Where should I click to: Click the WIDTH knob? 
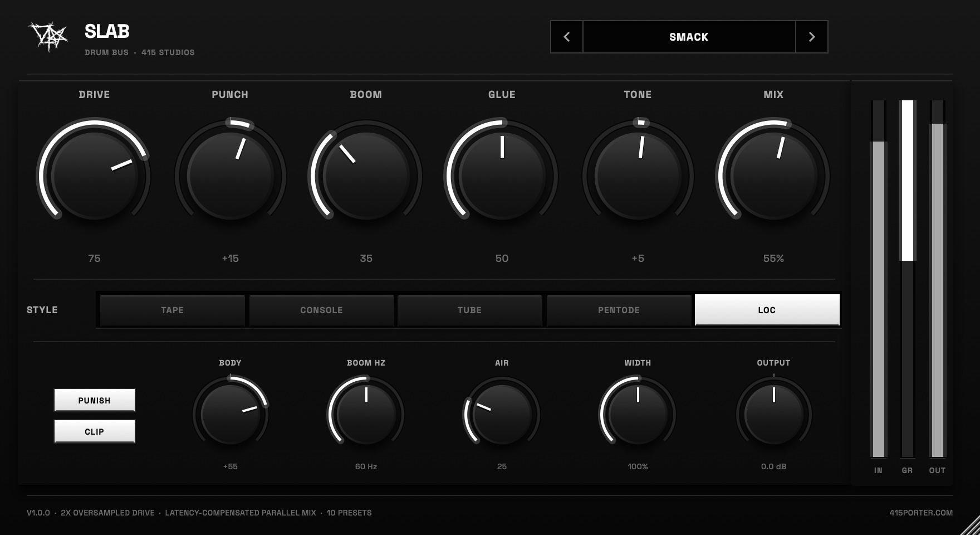(x=638, y=415)
